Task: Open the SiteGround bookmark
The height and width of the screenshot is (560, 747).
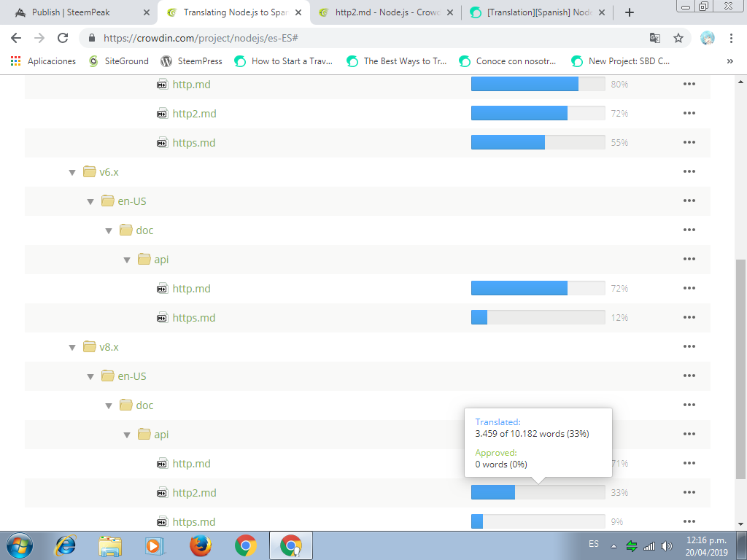Action: coord(118,61)
